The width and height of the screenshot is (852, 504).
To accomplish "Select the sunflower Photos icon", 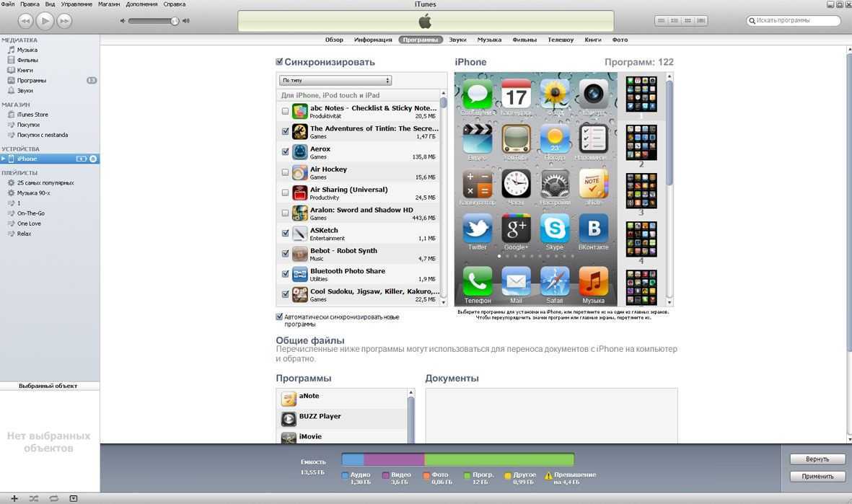I will point(555,94).
